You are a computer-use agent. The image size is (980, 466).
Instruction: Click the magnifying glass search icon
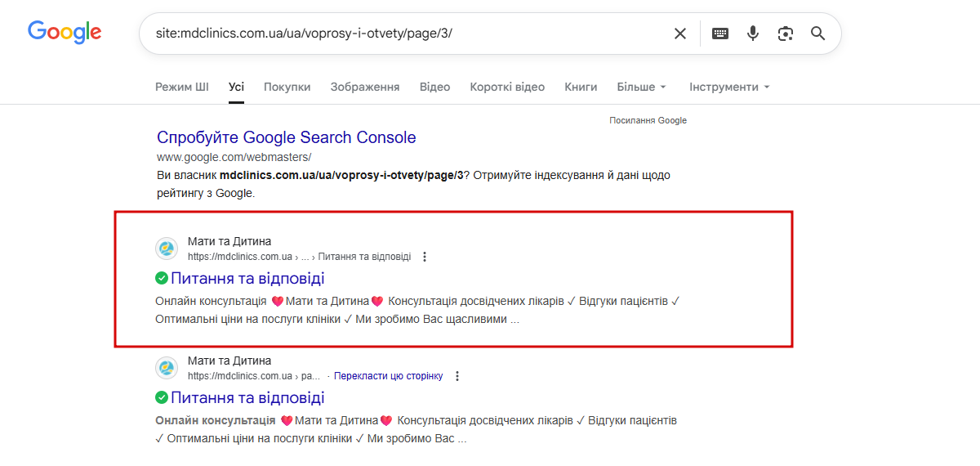pyautogui.click(x=817, y=34)
